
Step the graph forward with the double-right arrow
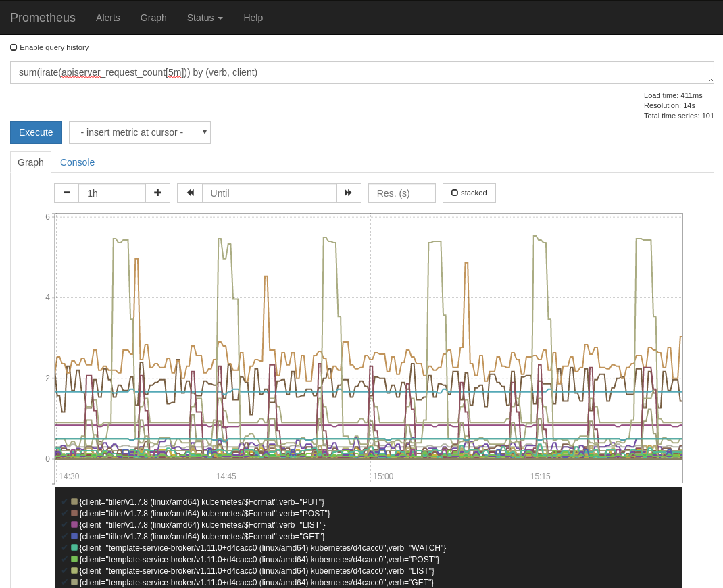(349, 193)
